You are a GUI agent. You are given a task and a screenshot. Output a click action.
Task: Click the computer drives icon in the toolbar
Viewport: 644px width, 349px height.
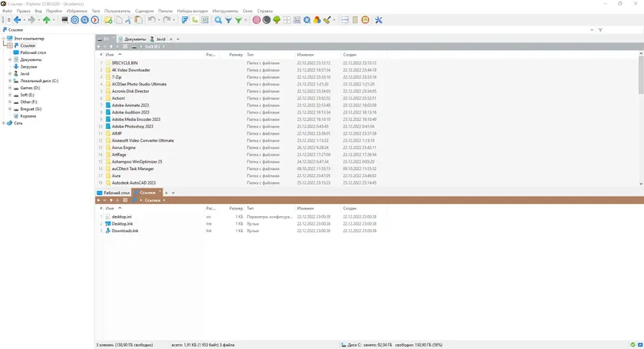point(64,19)
